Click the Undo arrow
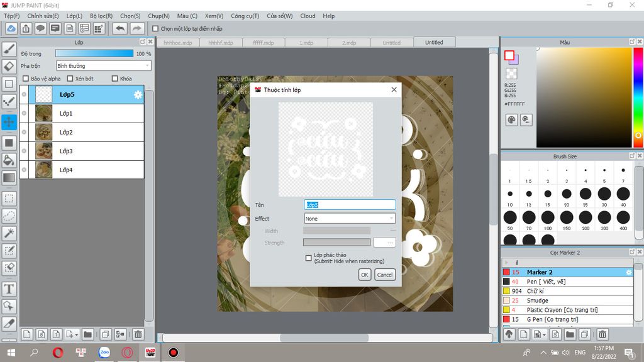Image resolution: width=644 pixels, height=362 pixels. (120, 29)
